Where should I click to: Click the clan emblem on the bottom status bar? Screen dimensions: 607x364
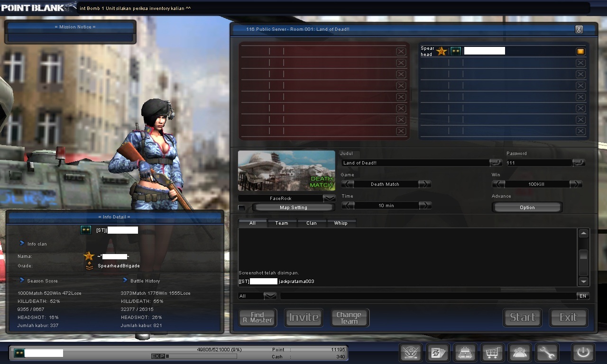point(19,353)
